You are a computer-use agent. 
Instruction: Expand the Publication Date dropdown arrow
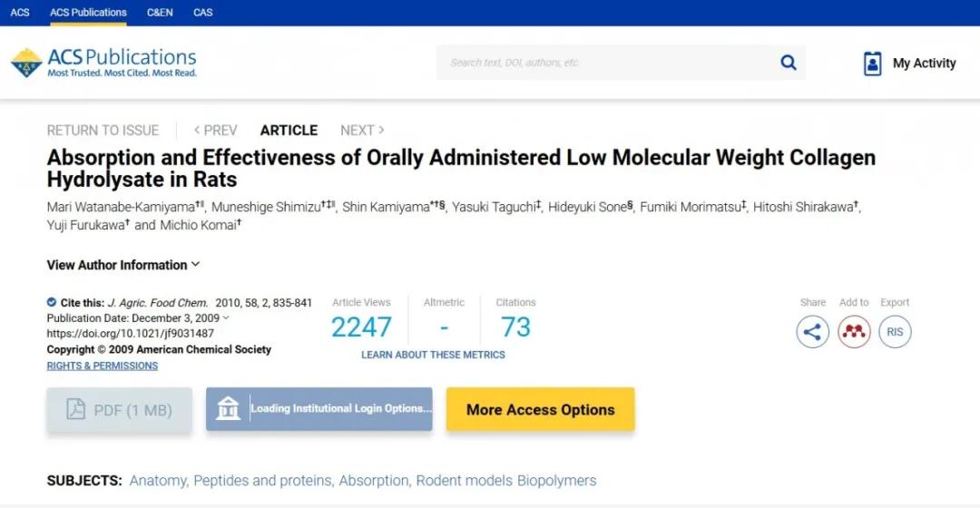point(226,318)
